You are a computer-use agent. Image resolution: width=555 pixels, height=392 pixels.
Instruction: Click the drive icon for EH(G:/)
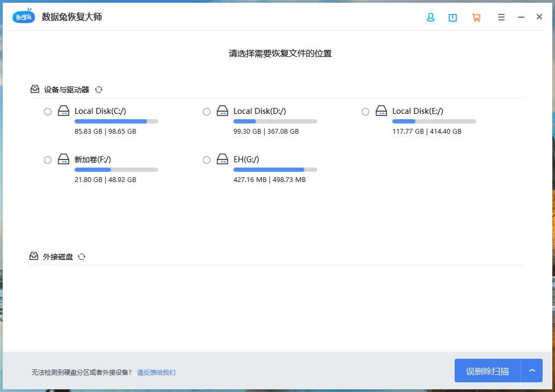222,159
